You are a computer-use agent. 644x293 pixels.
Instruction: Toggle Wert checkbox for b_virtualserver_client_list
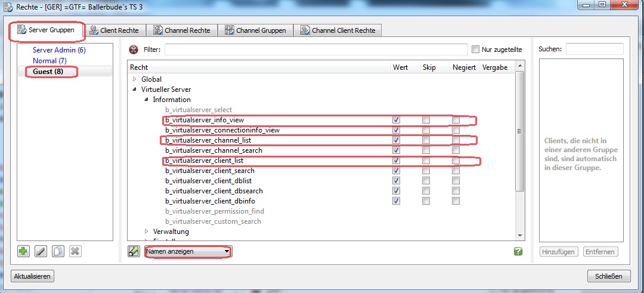pyautogui.click(x=397, y=161)
